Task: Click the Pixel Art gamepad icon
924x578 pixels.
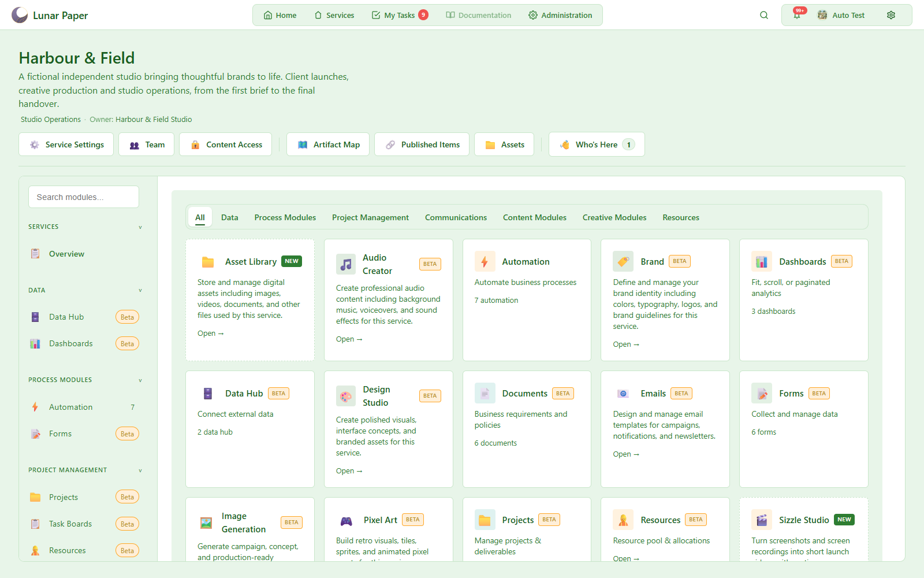Action: tap(346, 520)
